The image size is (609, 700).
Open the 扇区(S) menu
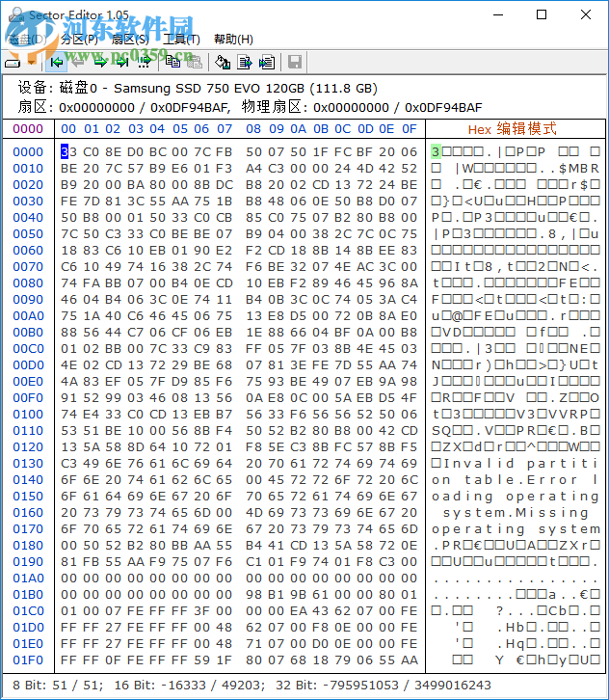point(130,40)
